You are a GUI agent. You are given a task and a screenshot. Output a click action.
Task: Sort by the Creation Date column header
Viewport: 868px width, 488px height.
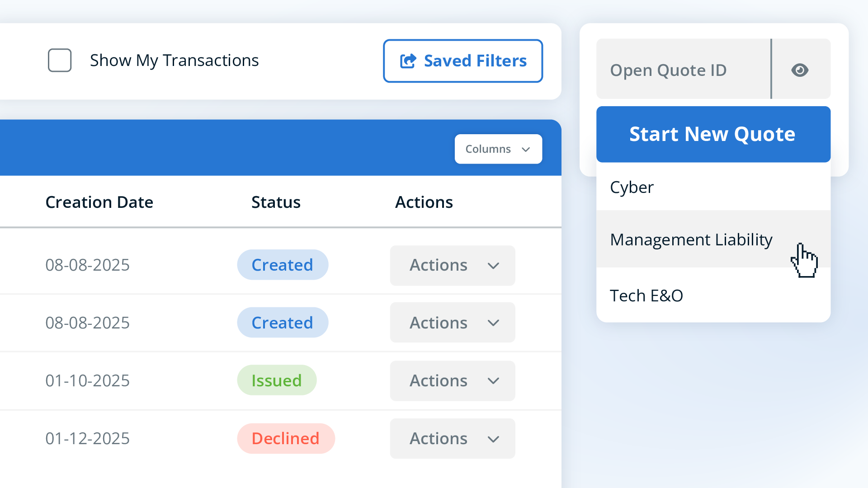coord(99,202)
